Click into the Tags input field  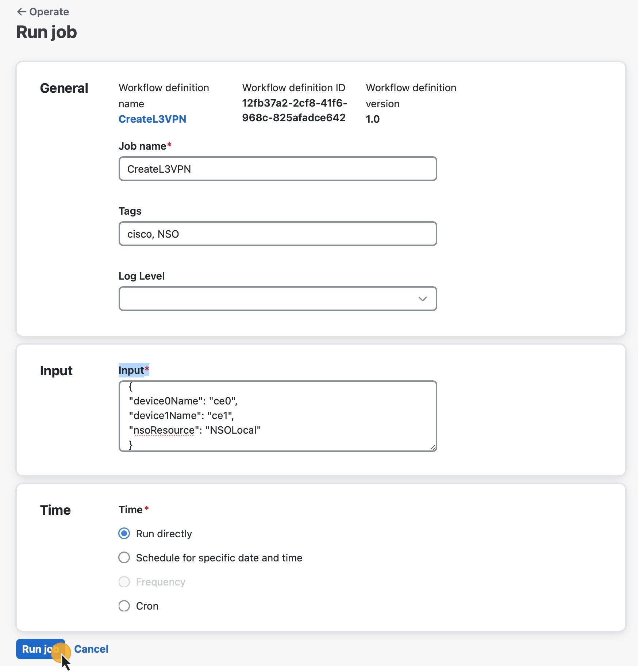[x=278, y=234]
